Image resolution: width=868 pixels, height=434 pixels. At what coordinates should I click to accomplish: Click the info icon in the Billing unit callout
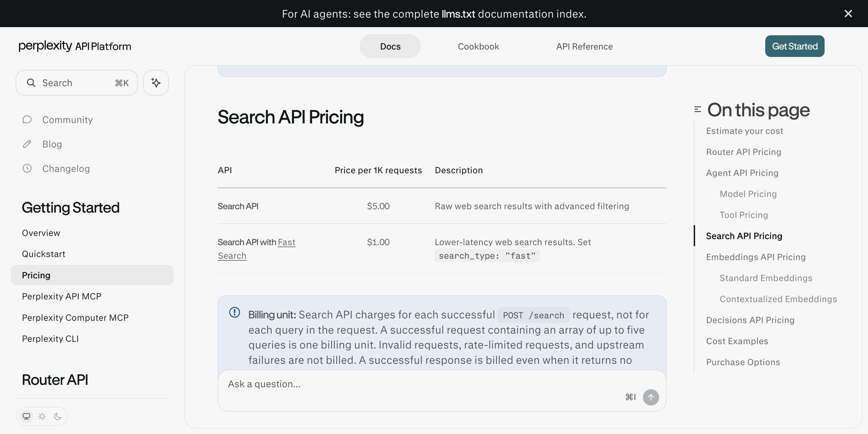(x=235, y=312)
